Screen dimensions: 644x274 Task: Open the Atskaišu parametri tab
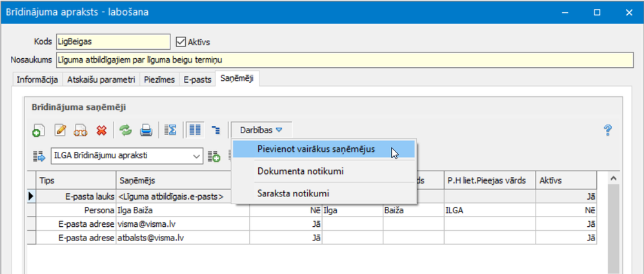pyautogui.click(x=100, y=79)
